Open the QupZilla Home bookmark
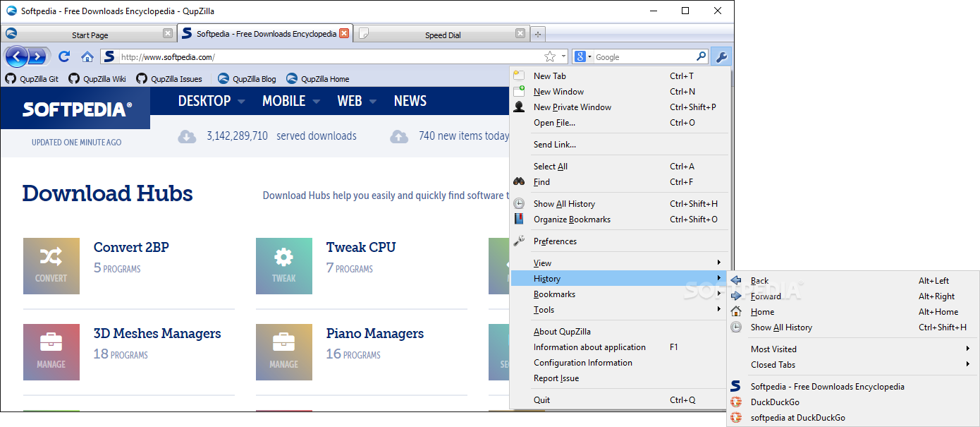The width and height of the screenshot is (980, 427). click(x=317, y=79)
